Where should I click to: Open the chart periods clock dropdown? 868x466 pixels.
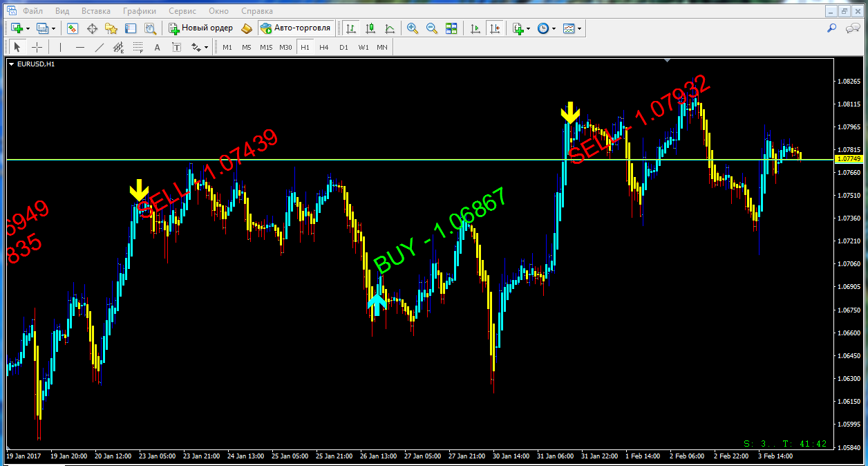[554, 28]
